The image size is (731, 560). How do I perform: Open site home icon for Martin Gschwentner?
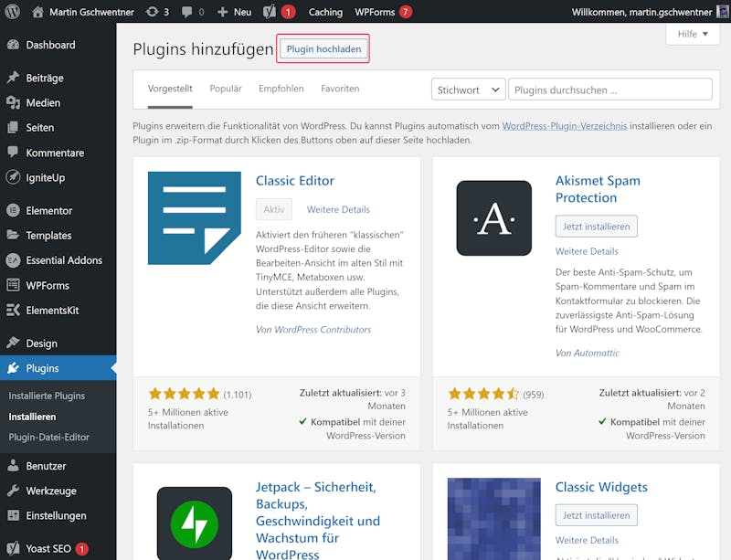(x=37, y=12)
